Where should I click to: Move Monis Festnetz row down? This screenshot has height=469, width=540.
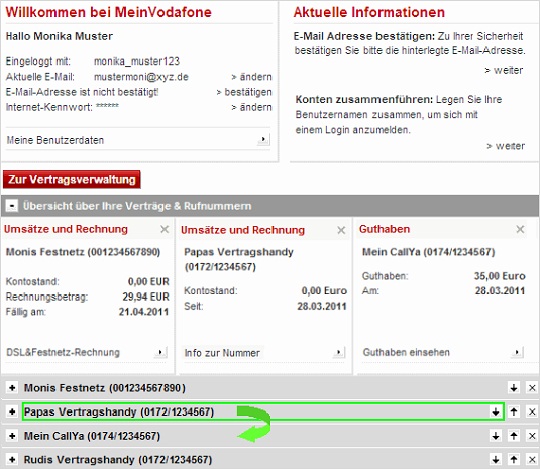514,388
